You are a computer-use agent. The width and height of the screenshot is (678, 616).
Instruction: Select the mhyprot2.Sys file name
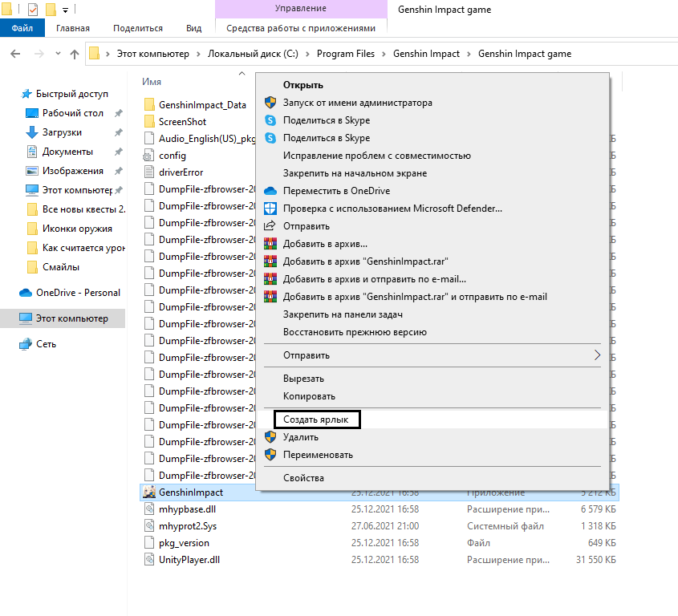(x=188, y=526)
